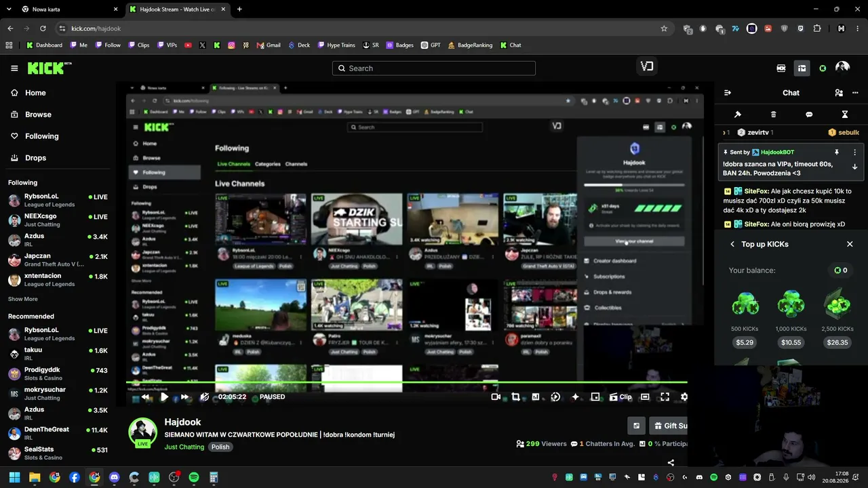Open the chat users list icon

(839, 93)
